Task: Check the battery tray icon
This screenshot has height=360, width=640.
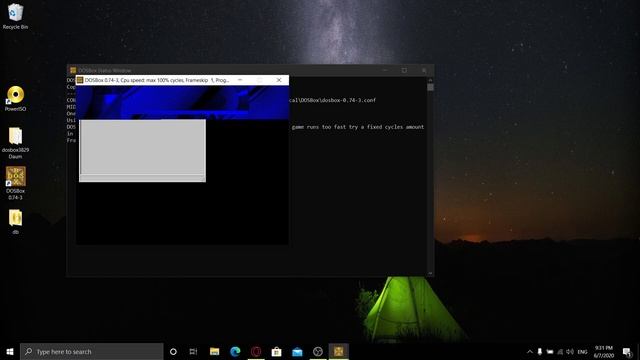Action: point(550,351)
